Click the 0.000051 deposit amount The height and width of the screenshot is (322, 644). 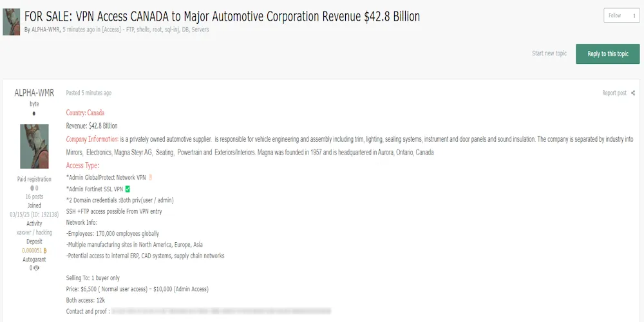(x=32, y=251)
